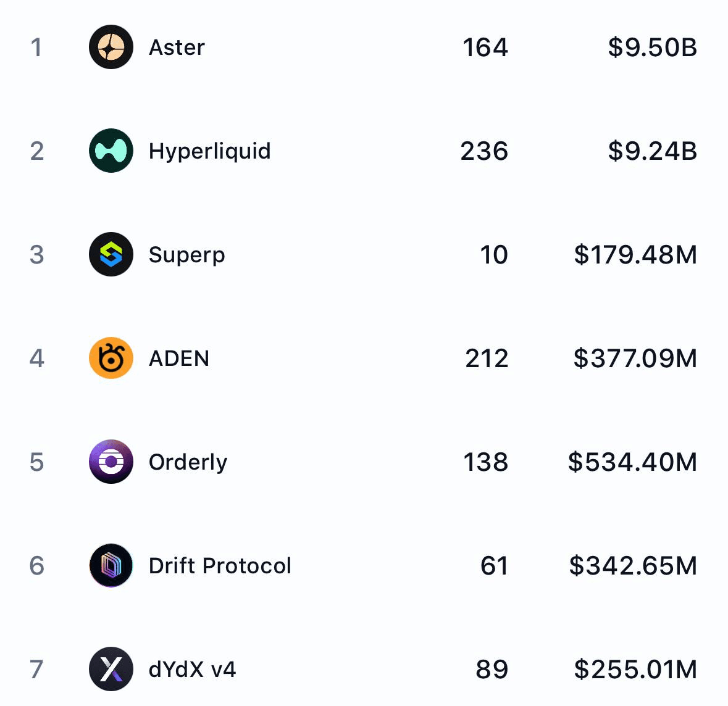Viewport: 728px width, 706px height.
Task: Click Hyperliquid's 236 markets count
Action: pos(484,151)
